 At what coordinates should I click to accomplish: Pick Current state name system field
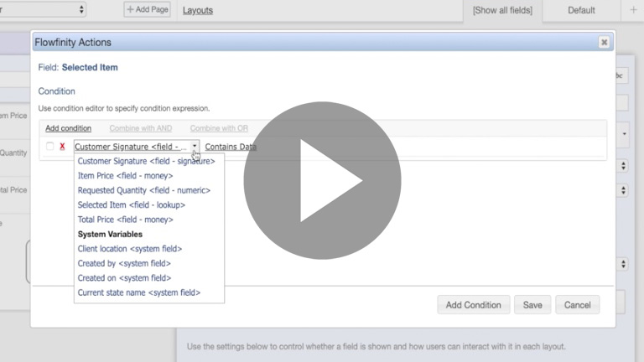point(138,292)
